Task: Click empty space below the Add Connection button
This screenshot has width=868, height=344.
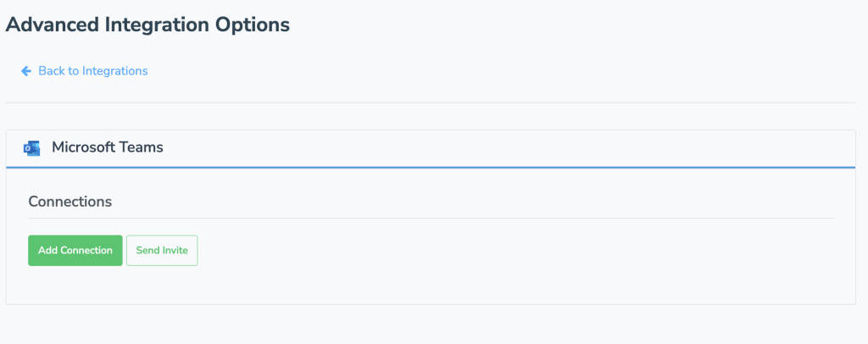Action: (75, 285)
